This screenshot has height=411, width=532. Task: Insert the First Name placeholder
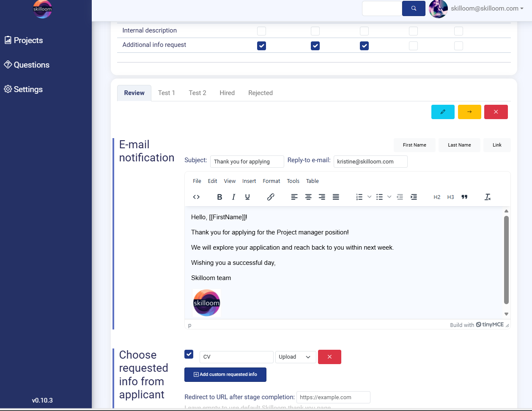pos(414,145)
